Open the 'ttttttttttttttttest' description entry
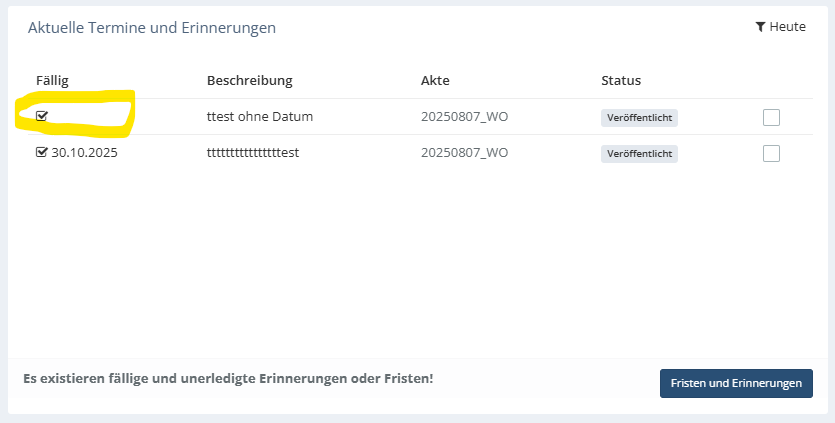 click(x=253, y=152)
